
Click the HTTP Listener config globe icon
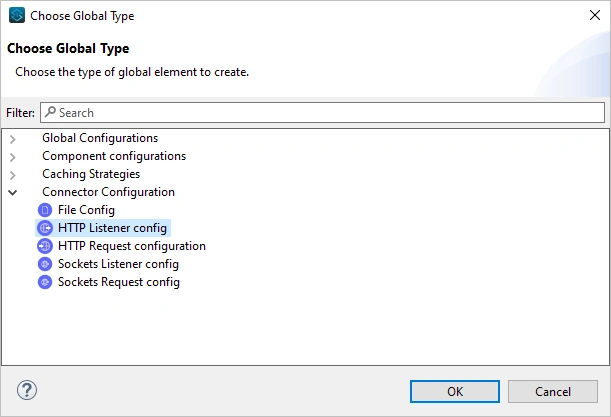tap(45, 228)
